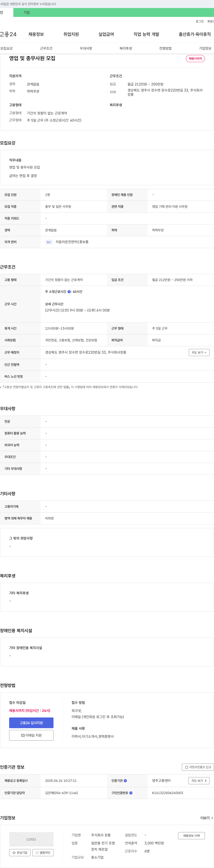Open the 출산휴가·육아휴직 menu
The height and width of the screenshot is (868, 214).
tap(195, 34)
